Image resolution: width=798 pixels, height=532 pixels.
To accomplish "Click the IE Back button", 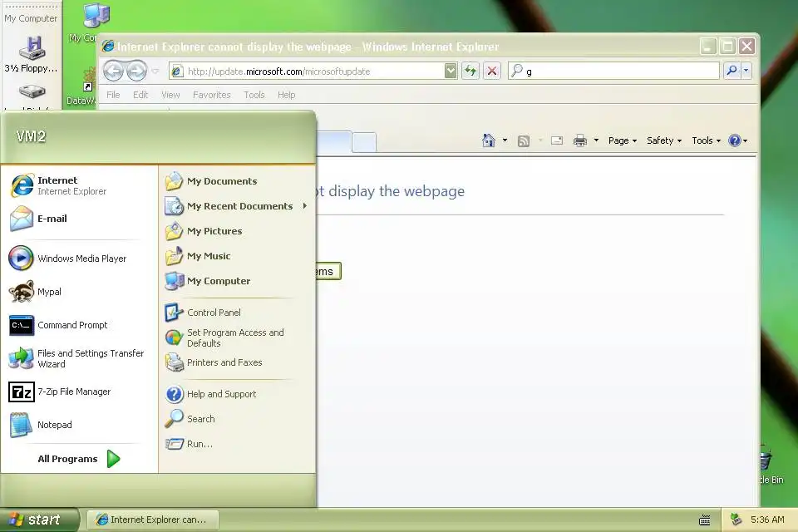I will point(114,71).
